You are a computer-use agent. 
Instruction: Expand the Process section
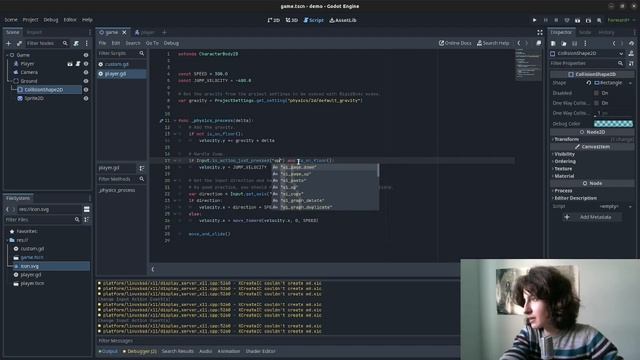coord(563,191)
